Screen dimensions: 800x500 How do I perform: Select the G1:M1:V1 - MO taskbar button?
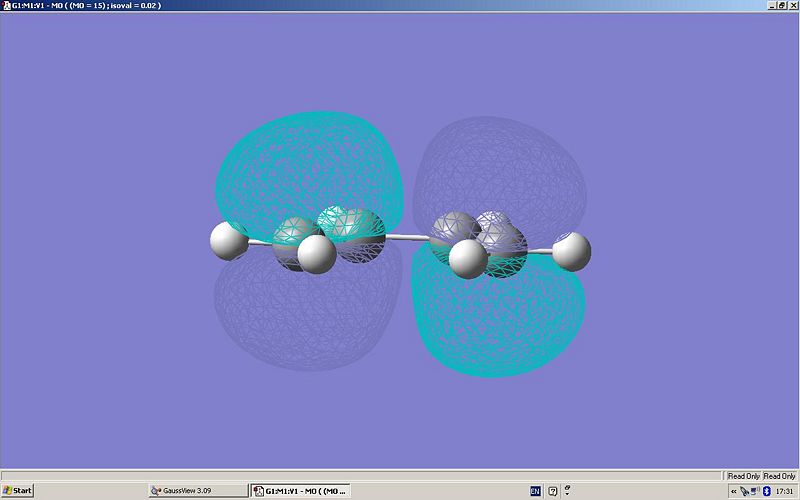(x=301, y=491)
